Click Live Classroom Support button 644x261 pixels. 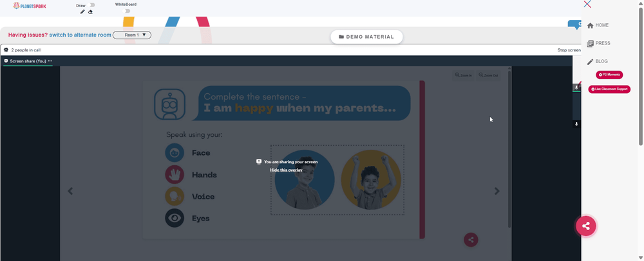(609, 89)
